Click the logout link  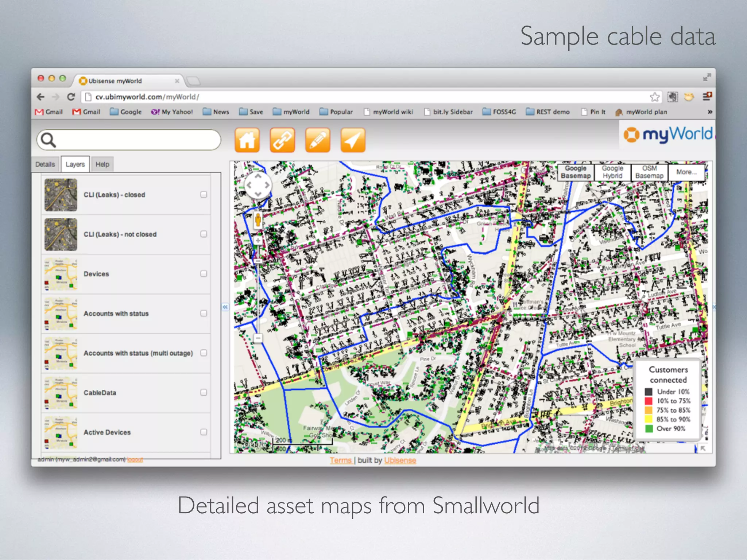[x=135, y=460]
